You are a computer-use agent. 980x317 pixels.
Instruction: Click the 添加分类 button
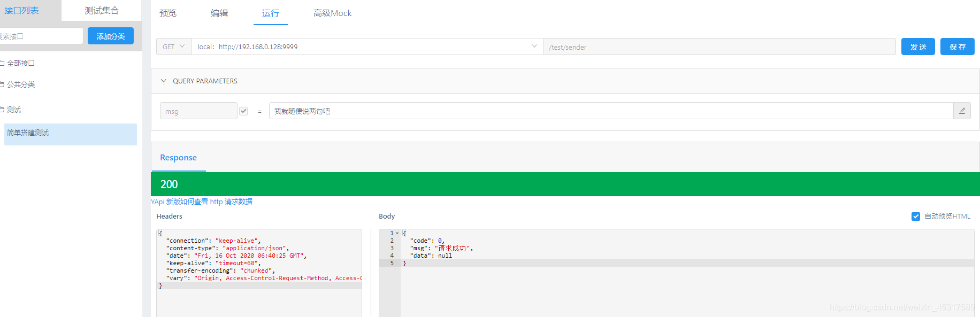[111, 36]
